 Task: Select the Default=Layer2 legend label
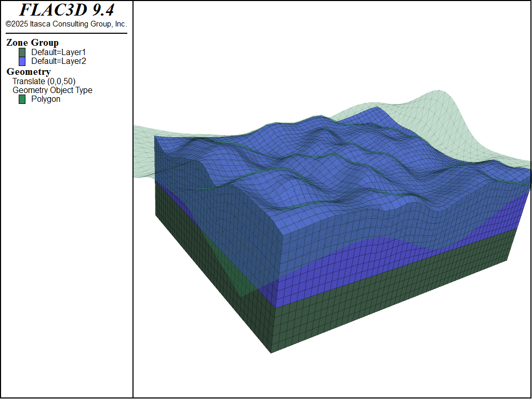point(58,61)
